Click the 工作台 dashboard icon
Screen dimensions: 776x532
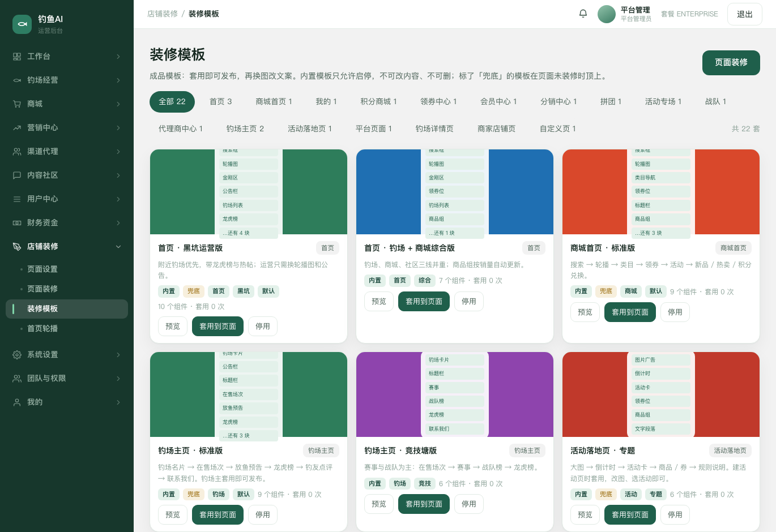tap(17, 57)
